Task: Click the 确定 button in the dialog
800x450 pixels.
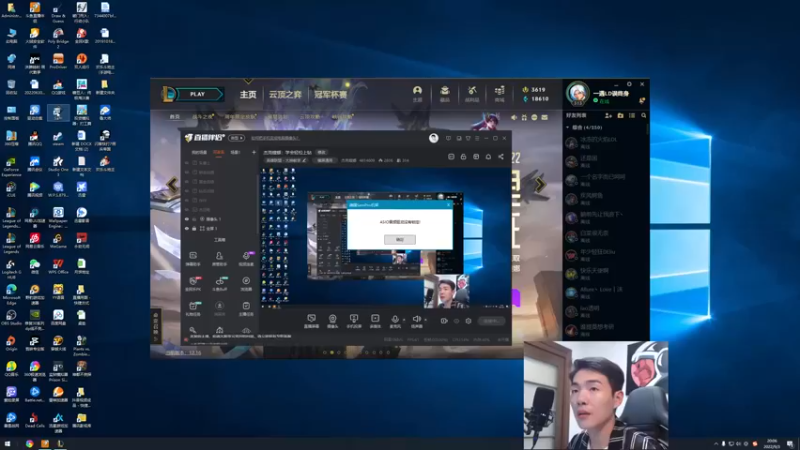Action: 399,239
